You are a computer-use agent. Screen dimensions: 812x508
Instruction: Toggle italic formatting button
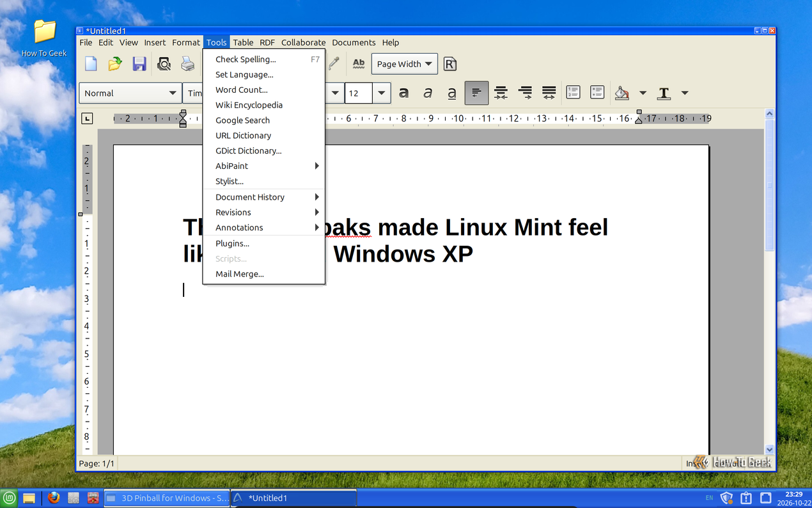[x=428, y=93]
